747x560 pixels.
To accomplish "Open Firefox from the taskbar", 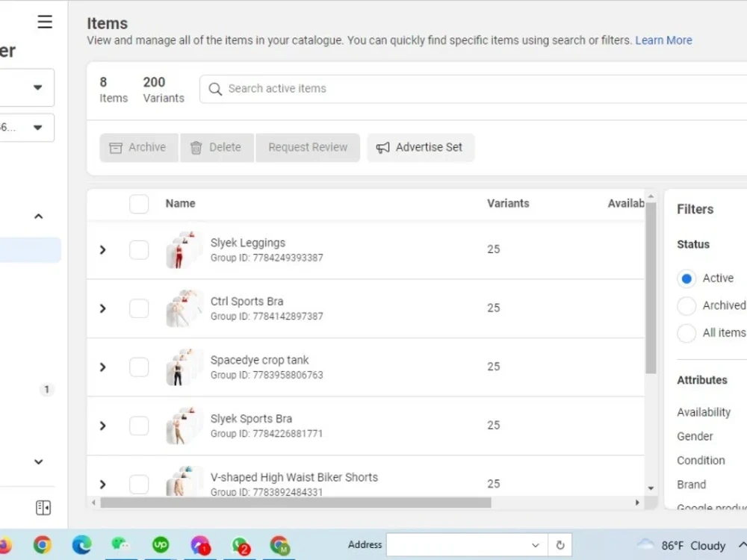I will tap(4, 545).
